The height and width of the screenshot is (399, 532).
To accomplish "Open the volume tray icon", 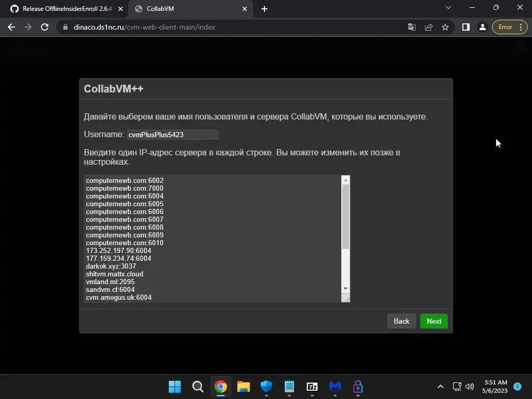I will 470,387.
